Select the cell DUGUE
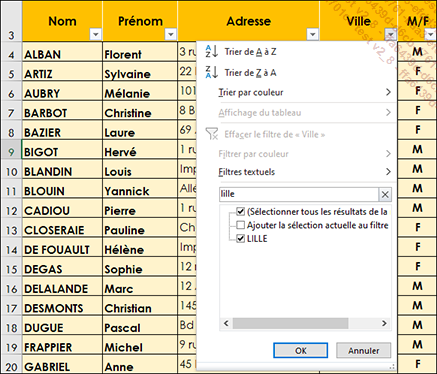The image size is (437, 374). (62, 325)
